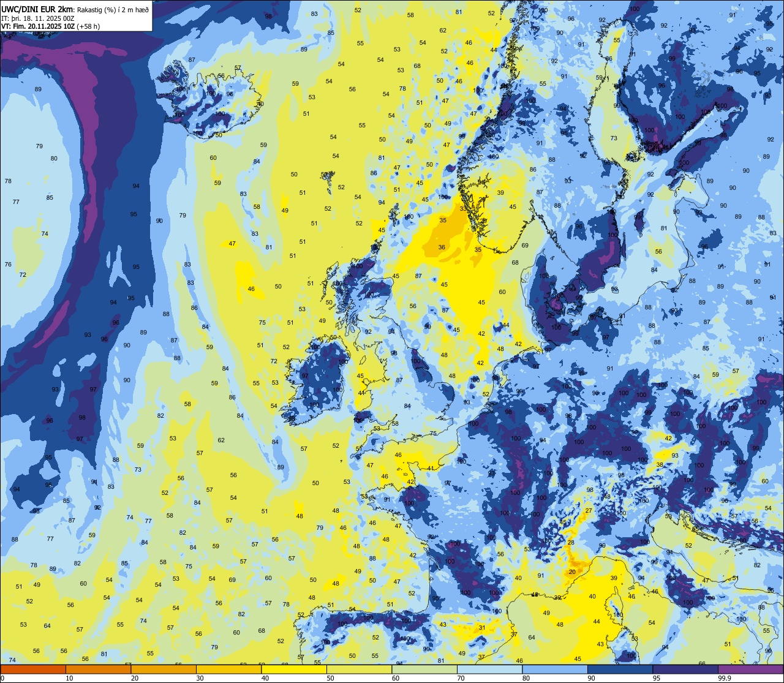This screenshot has width=784, height=683.
Task: Click the '95' label on the legend scale
Action: [657, 678]
